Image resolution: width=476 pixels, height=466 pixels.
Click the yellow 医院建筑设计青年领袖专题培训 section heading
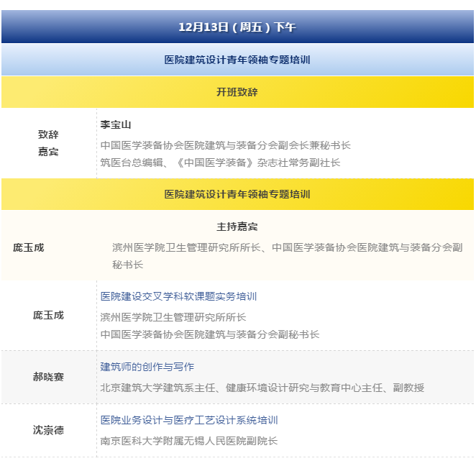coord(237,194)
